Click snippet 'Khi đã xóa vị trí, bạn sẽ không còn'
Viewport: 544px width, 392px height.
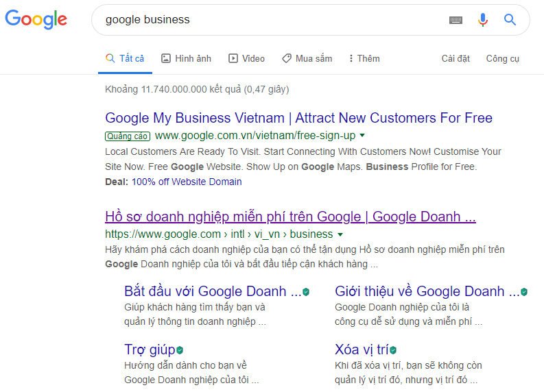tap(408, 365)
